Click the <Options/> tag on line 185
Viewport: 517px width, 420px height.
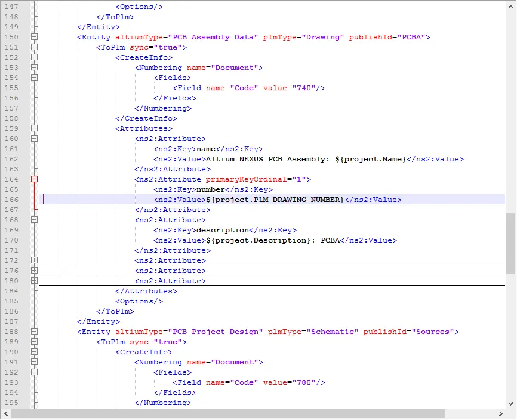(139, 301)
